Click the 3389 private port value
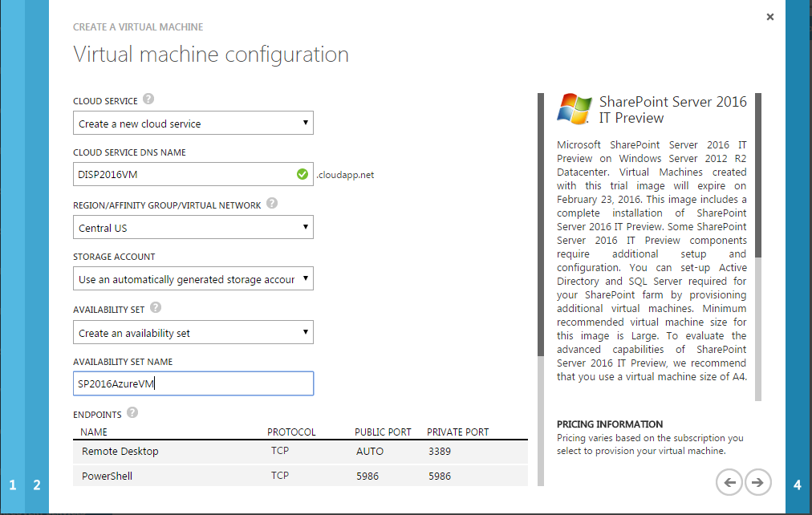Screen dimensions: 812x515 click(440, 452)
